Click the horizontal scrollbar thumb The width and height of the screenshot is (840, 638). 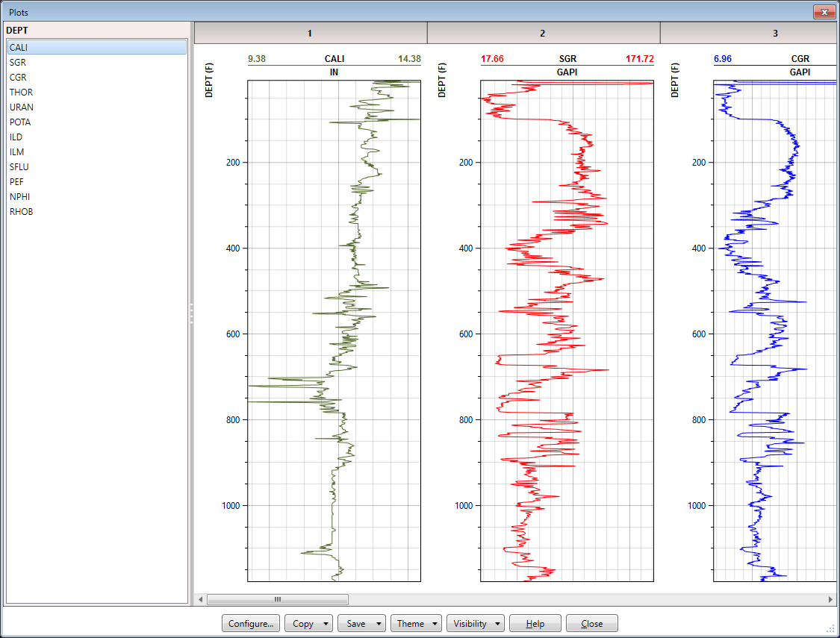pyautogui.click(x=278, y=599)
